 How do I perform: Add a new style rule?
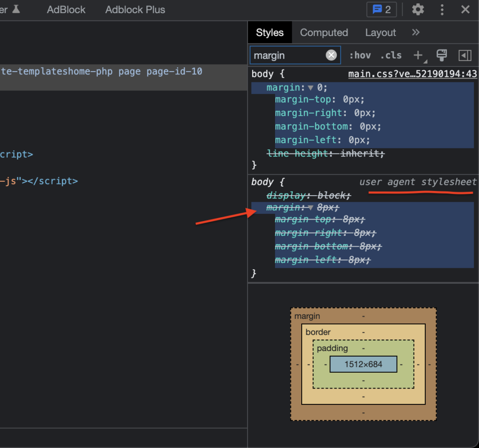pyautogui.click(x=418, y=55)
